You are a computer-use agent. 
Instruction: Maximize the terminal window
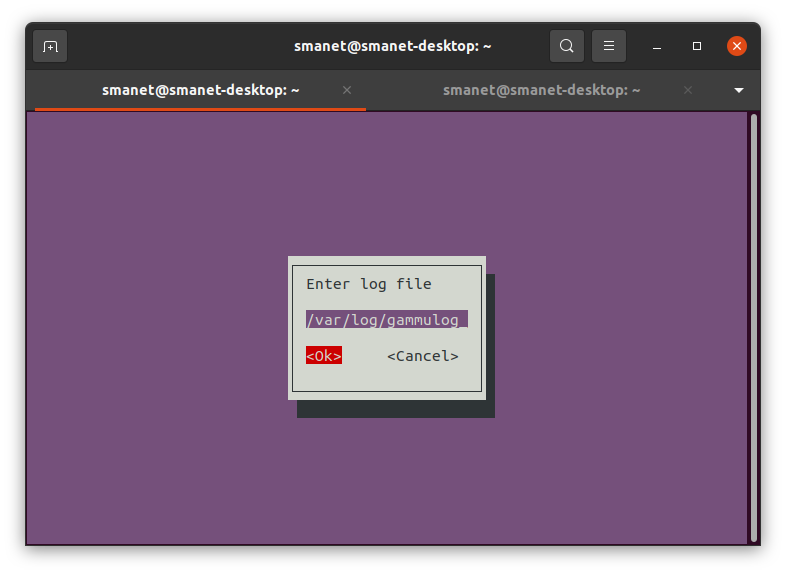point(697,46)
